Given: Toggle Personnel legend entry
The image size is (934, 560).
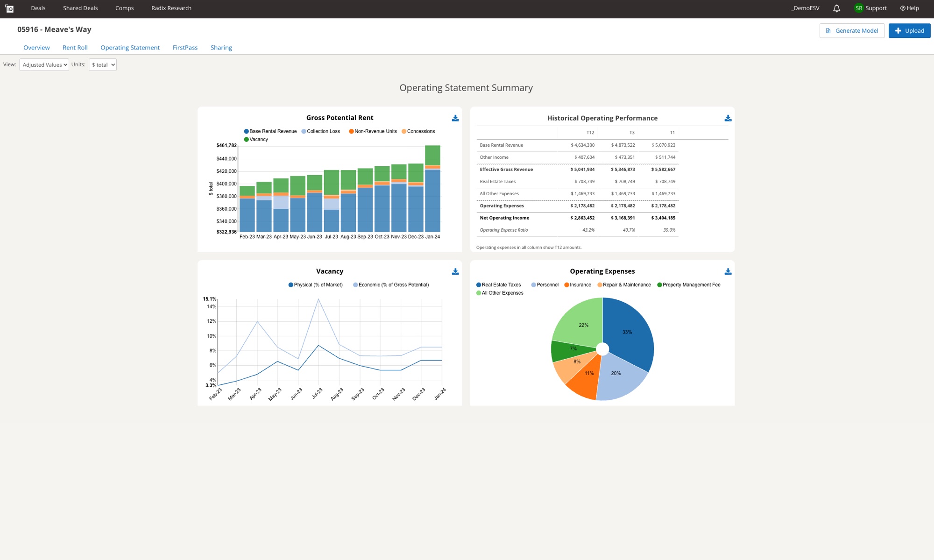Looking at the screenshot, I should click(x=545, y=285).
